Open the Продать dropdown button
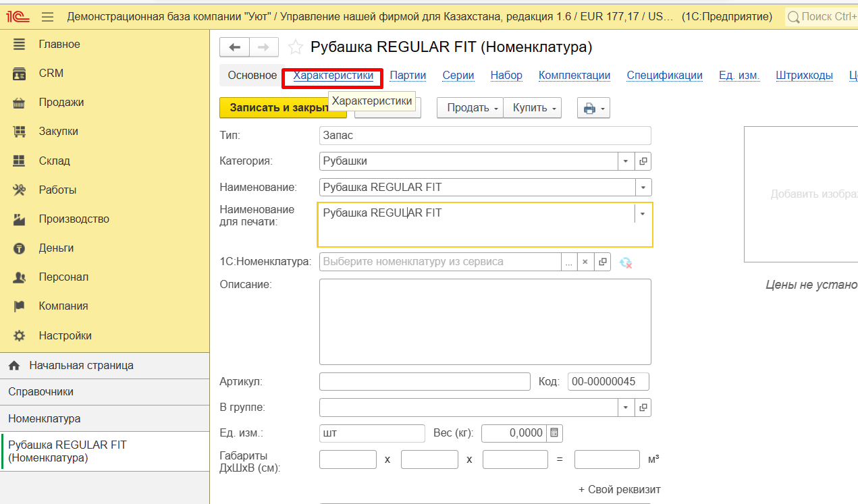Screen dimensions: 858x504 470,108
